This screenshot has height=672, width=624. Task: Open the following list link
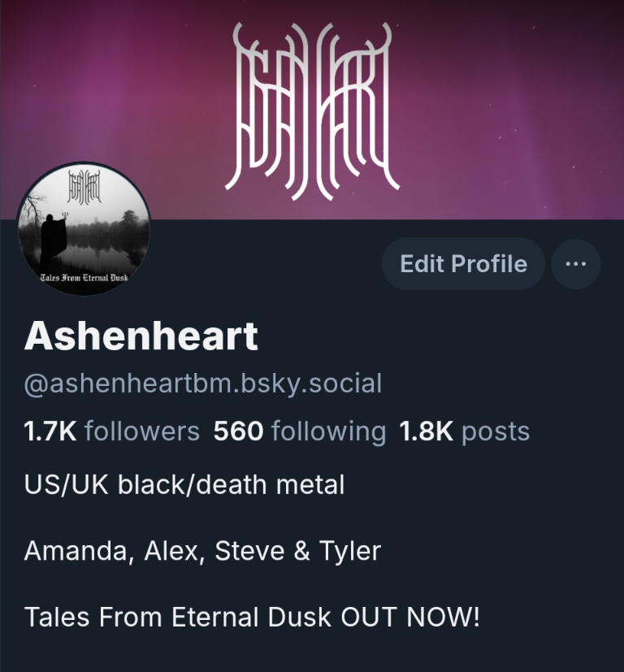pyautogui.click(x=300, y=431)
